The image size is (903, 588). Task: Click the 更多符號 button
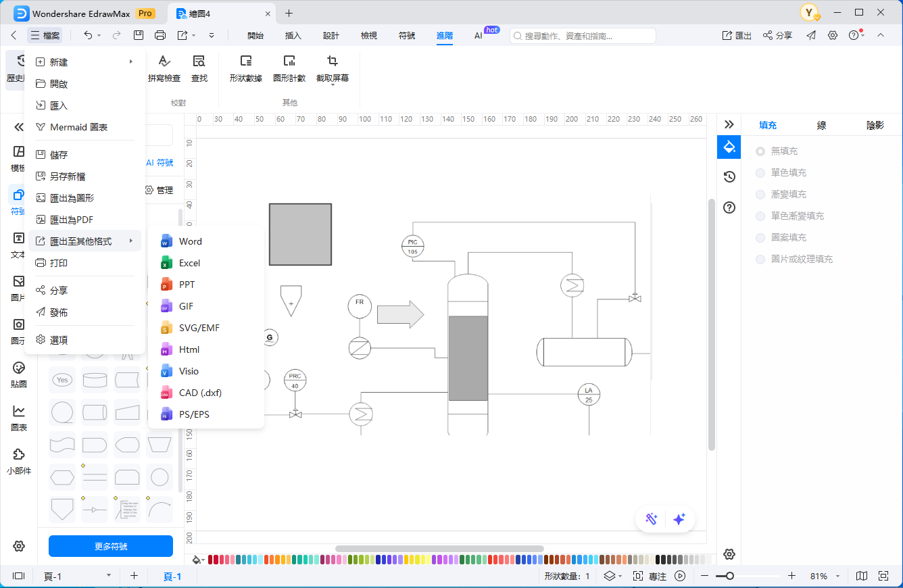[111, 546]
